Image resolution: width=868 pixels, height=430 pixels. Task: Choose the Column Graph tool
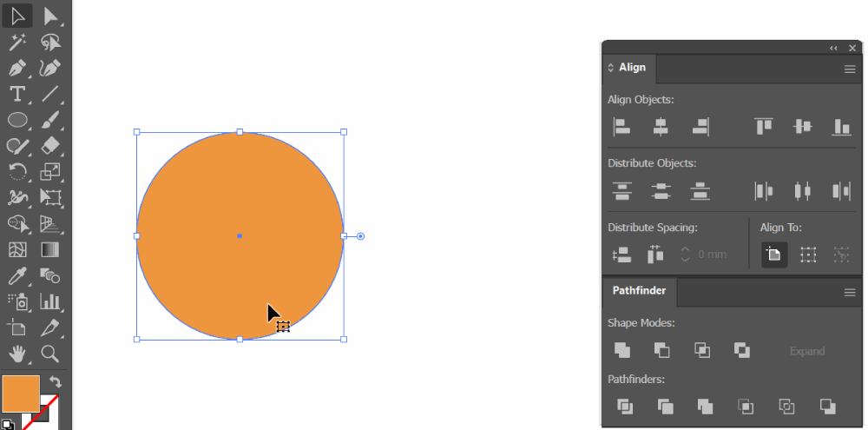50,301
